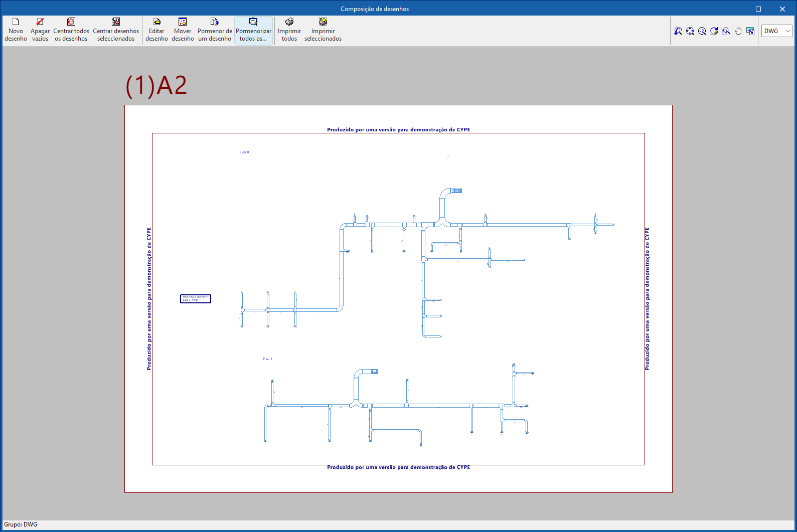The width and height of the screenshot is (797, 532).
Task: Click the Piso 0 label in the drawing
Action: pos(244,152)
